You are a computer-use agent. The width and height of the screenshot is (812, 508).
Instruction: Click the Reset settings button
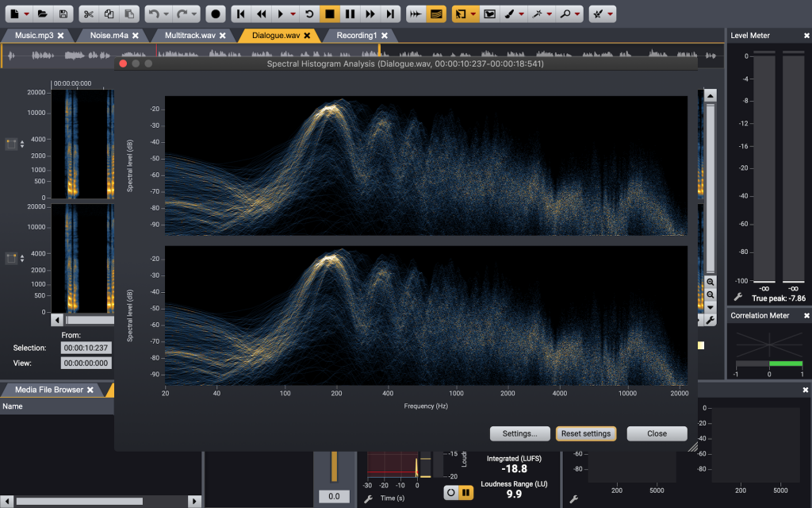pos(585,433)
